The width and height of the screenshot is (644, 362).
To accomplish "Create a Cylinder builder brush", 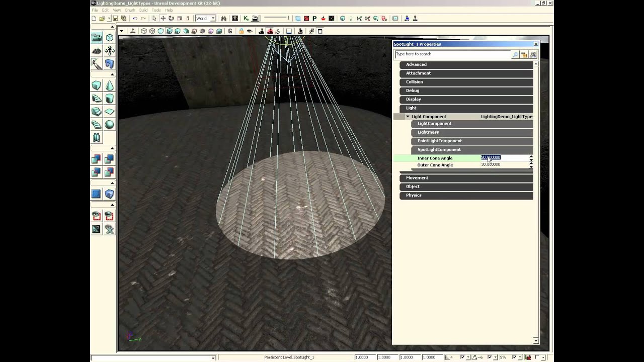I will click(109, 99).
